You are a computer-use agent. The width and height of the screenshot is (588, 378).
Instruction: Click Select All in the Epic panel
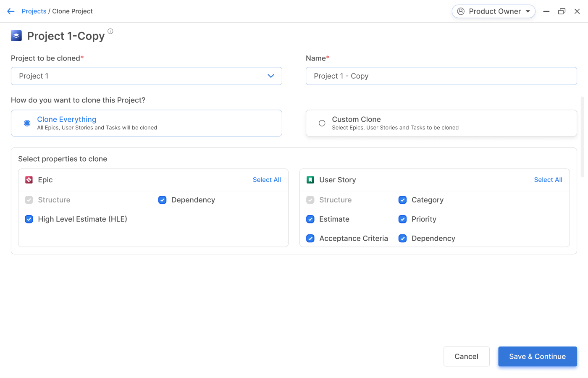[267, 180]
